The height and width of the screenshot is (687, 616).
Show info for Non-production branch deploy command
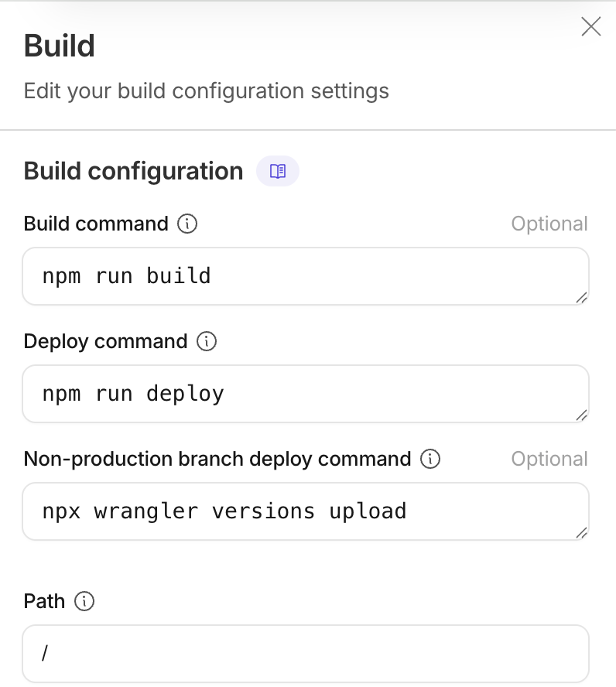430,460
